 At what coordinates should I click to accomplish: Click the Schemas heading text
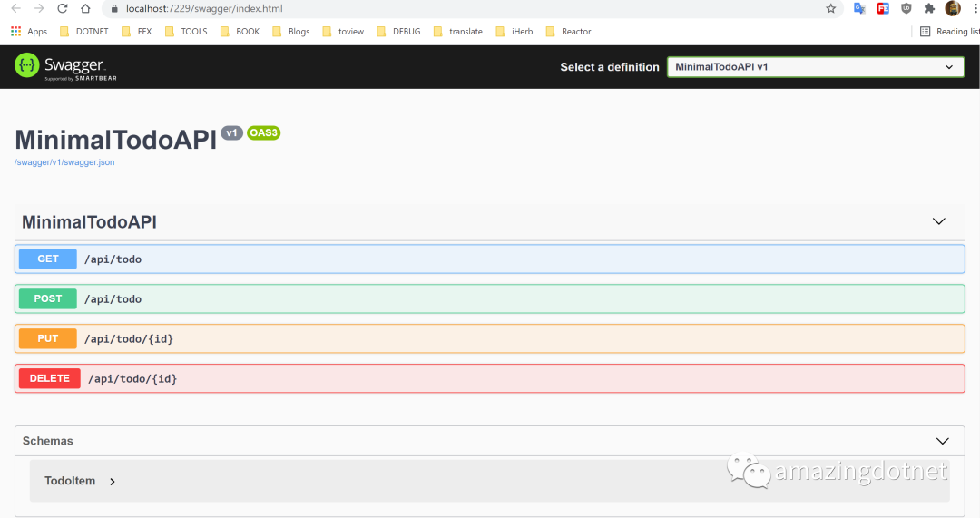(47, 441)
